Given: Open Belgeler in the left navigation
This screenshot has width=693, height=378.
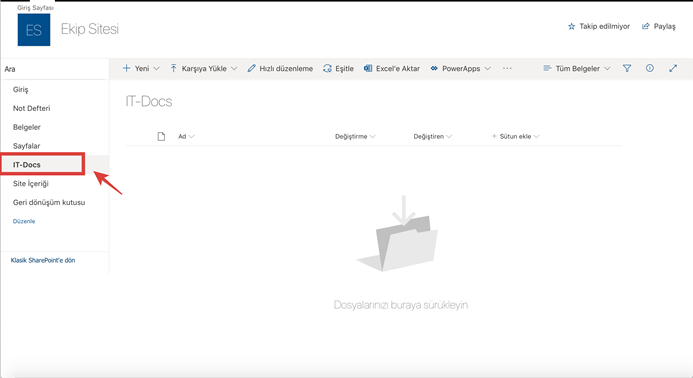Looking at the screenshot, I should pos(27,127).
